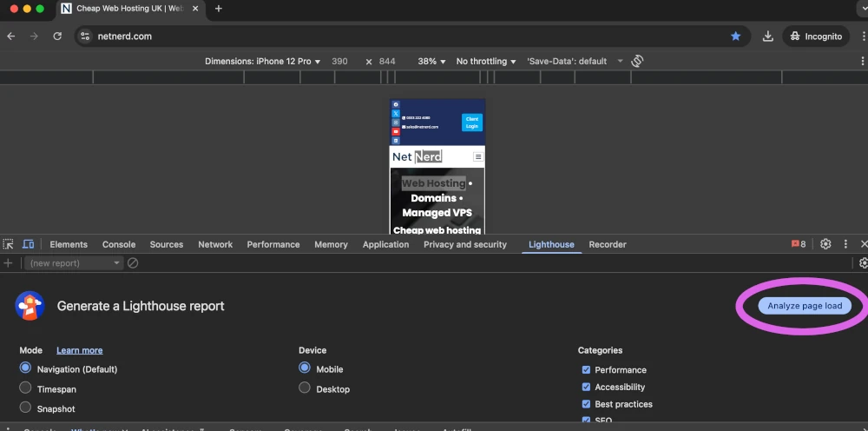Click the issues counter showing 8
The width and height of the screenshot is (868, 431).
(x=799, y=244)
